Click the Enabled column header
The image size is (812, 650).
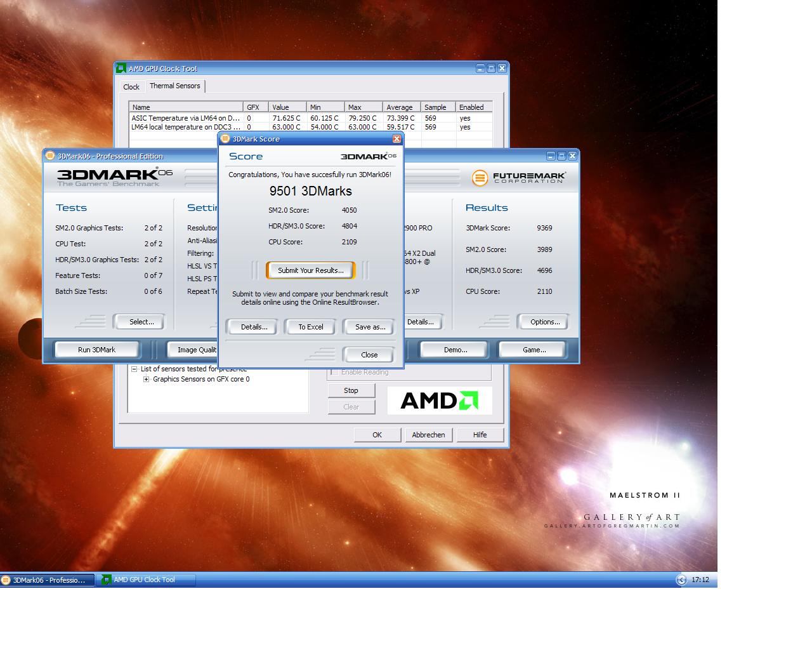[474, 107]
